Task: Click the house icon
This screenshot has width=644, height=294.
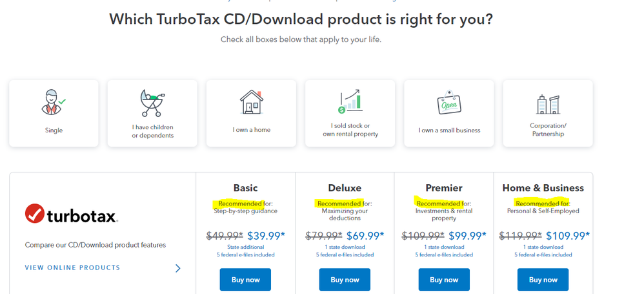Action: pyautogui.click(x=252, y=102)
